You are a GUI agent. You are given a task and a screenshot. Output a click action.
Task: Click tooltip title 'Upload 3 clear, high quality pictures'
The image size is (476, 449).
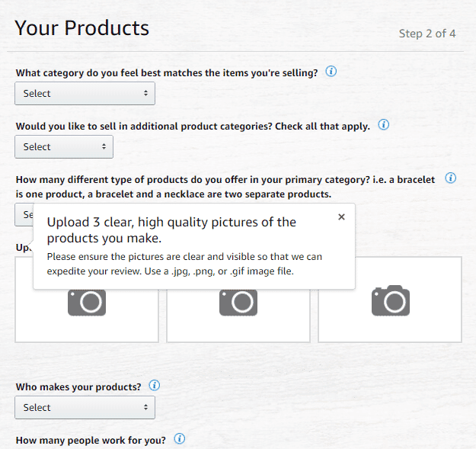pyautogui.click(x=171, y=230)
